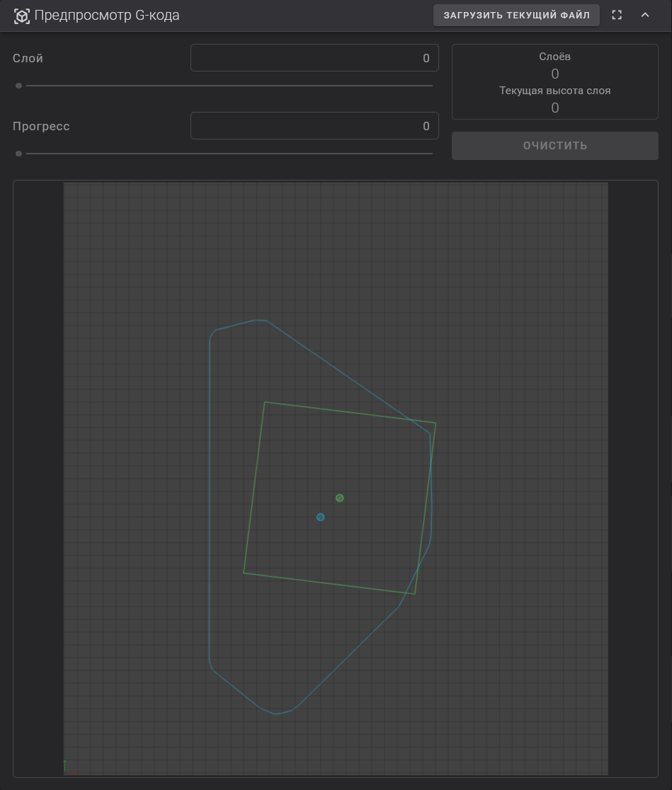Click the G-code preview cube icon

pyautogui.click(x=22, y=16)
